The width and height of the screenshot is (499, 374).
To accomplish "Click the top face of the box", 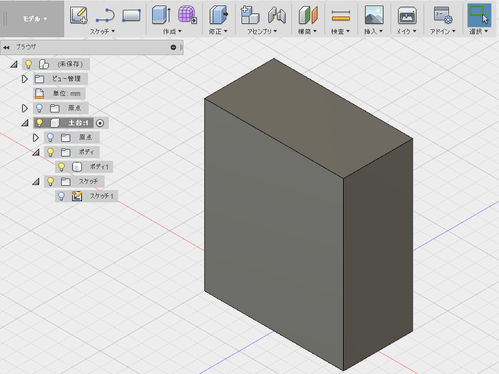I will (308, 118).
